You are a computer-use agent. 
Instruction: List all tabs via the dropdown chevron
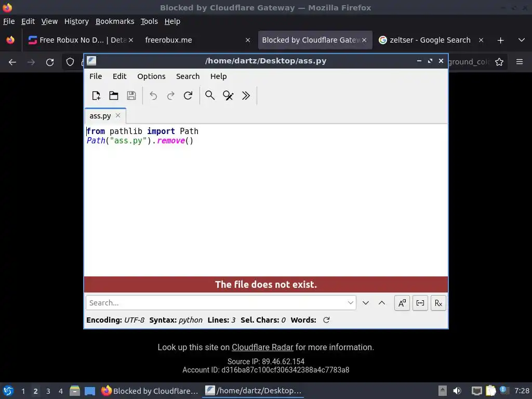pyautogui.click(x=522, y=40)
